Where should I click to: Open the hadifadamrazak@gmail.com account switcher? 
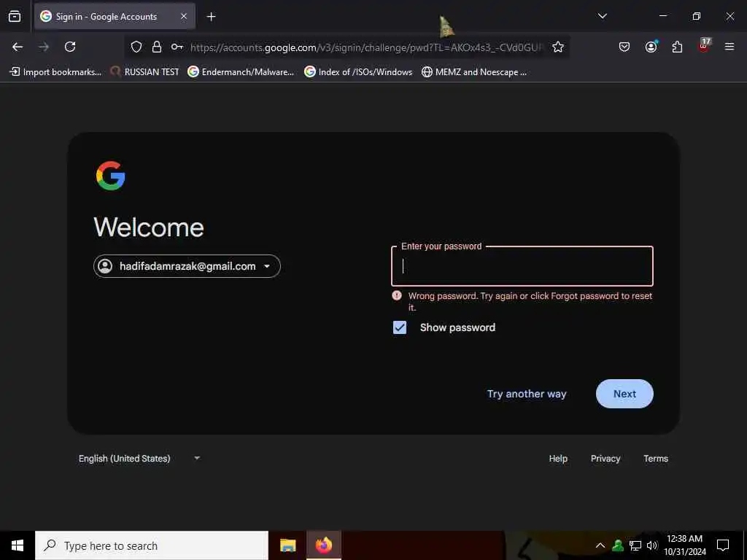pos(187,266)
